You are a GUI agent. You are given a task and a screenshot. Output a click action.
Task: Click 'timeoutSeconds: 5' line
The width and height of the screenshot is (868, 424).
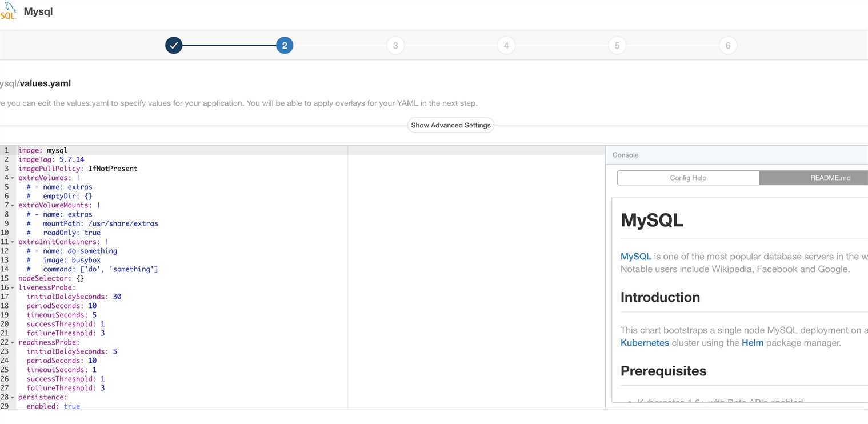(62, 315)
